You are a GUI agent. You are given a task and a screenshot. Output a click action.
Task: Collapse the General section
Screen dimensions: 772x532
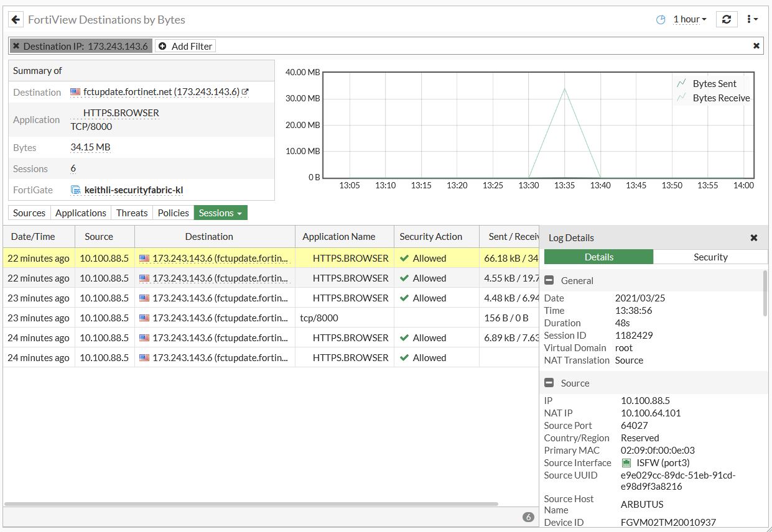tap(549, 280)
